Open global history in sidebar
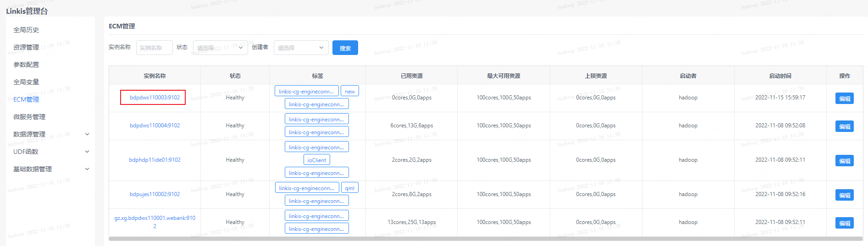 pos(26,30)
